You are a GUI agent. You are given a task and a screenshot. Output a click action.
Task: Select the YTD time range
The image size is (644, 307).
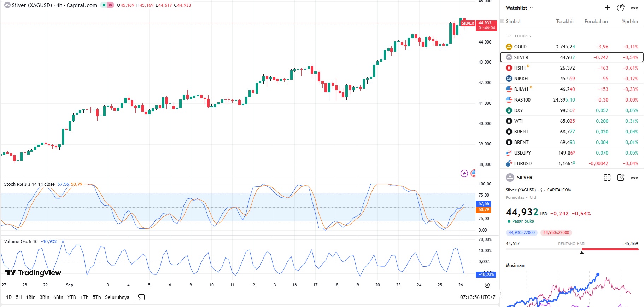tap(72, 297)
